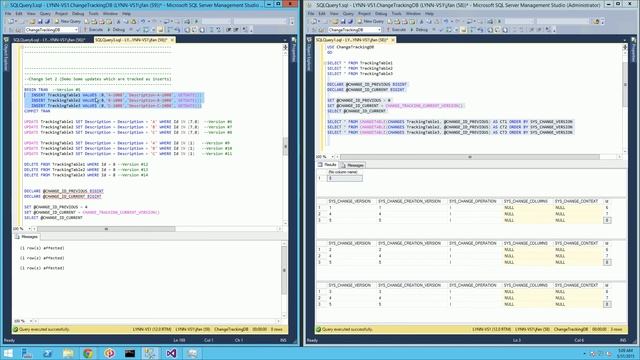Open zoom percentage dropdown in left editor
The image size is (640, 360).
click(x=29, y=229)
